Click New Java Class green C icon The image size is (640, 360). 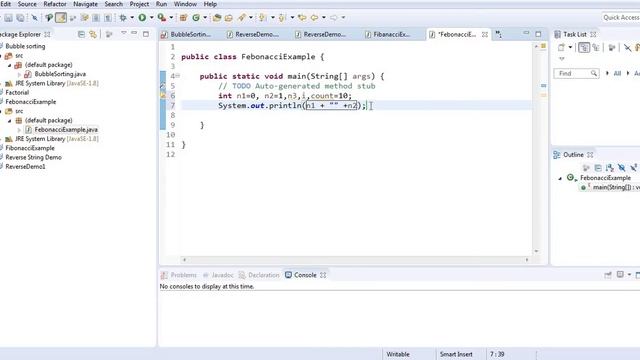[196, 18]
